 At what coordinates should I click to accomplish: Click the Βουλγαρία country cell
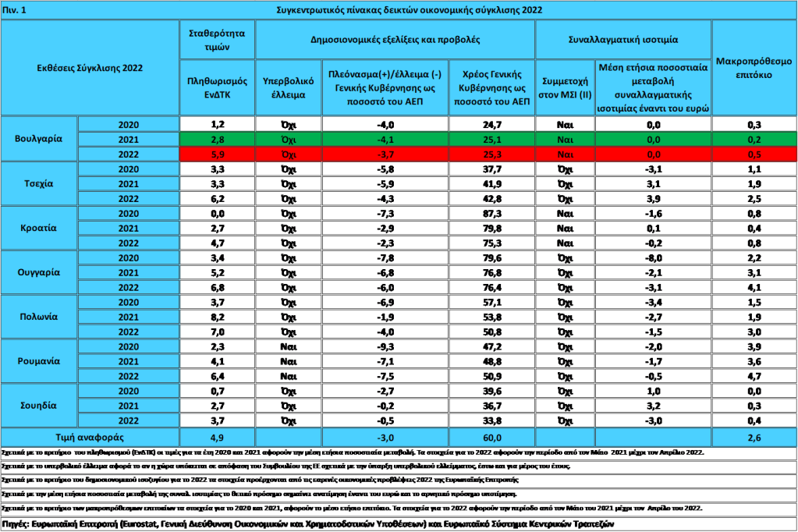[40, 139]
